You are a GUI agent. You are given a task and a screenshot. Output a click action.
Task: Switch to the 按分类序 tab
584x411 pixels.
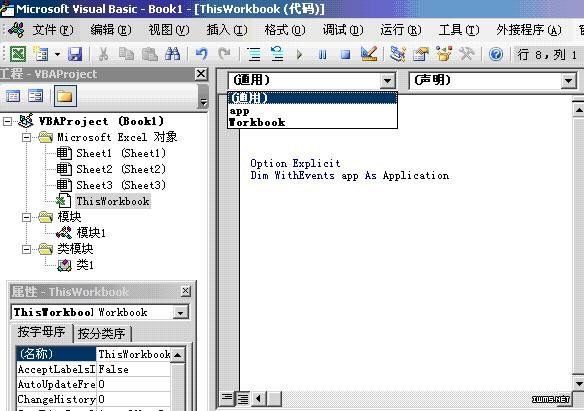[101, 333]
